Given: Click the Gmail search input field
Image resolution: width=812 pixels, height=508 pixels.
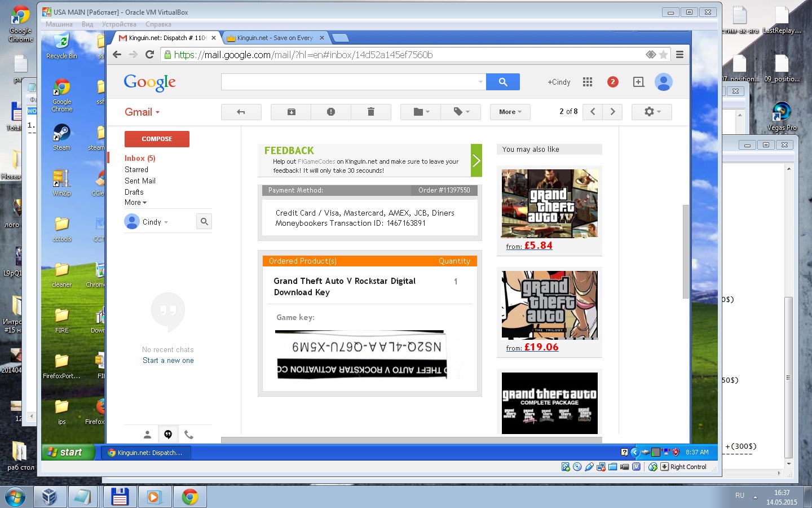Looking at the screenshot, I should click(350, 82).
